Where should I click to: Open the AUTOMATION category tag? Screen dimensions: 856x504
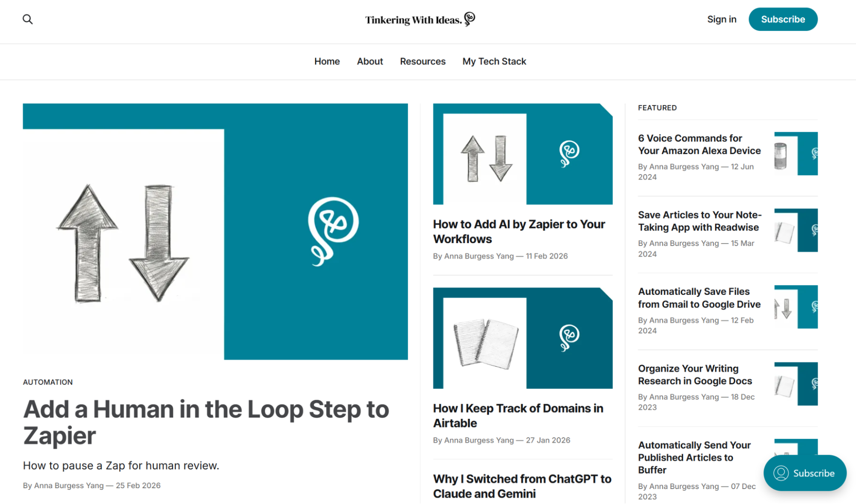pos(48,382)
